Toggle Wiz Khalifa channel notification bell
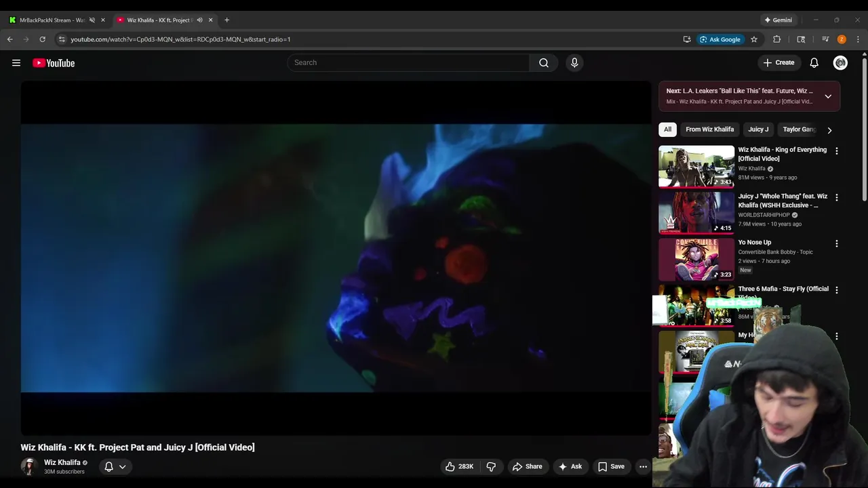This screenshot has height=488, width=868. (108, 466)
